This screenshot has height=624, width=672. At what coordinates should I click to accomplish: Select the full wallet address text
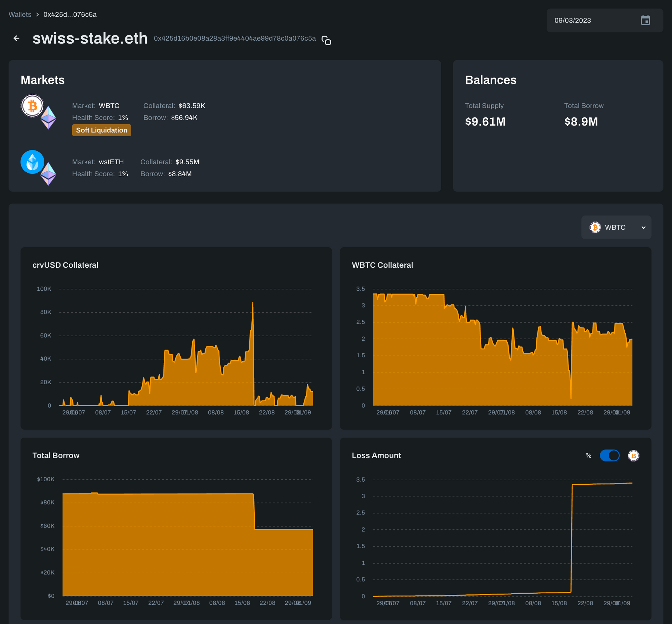point(235,39)
